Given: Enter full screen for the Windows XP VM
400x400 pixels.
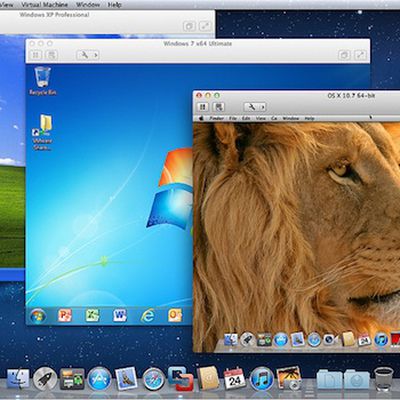Looking at the screenshot, I should [205, 26].
